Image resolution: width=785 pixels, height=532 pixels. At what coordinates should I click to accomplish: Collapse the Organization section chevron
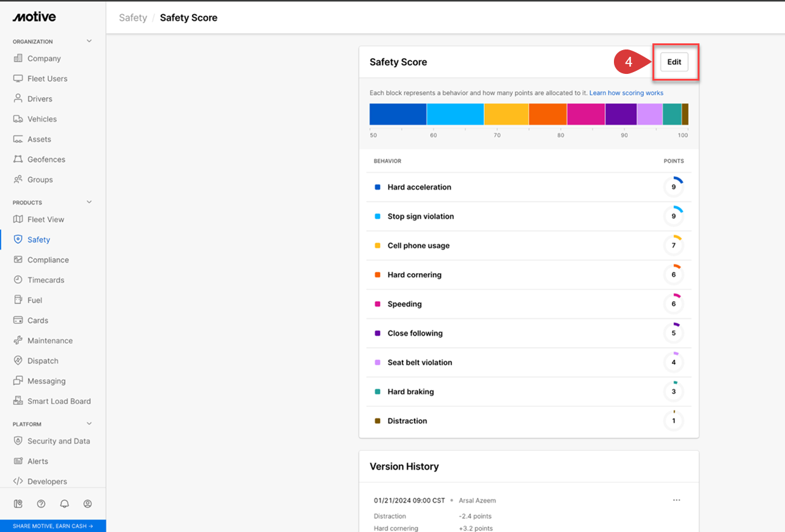89,42
